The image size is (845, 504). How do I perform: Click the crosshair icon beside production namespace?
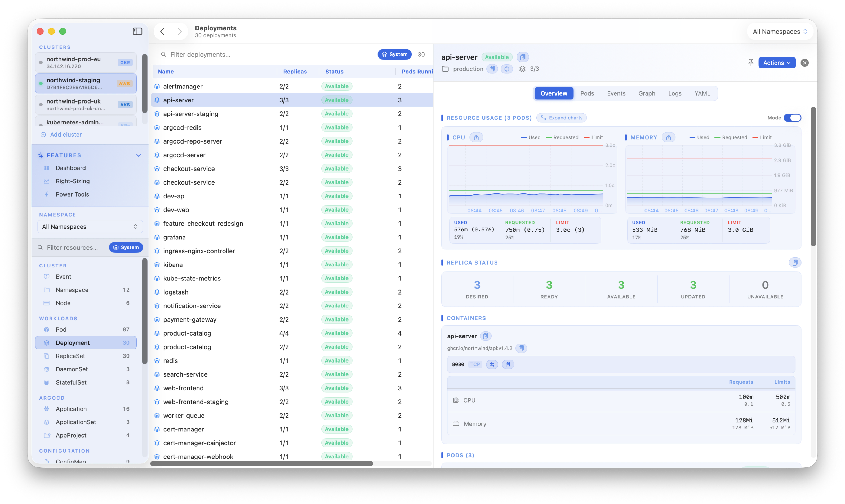click(x=507, y=69)
